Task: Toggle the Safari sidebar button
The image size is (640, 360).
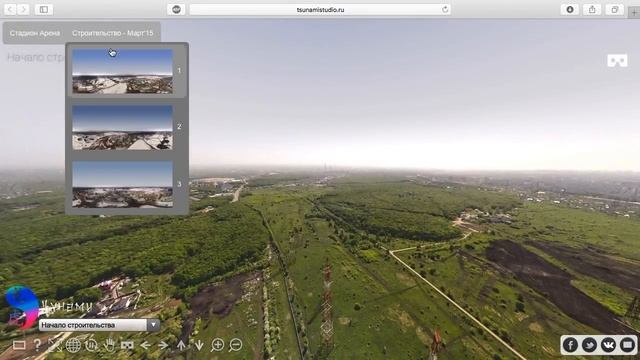Action: 44,9
